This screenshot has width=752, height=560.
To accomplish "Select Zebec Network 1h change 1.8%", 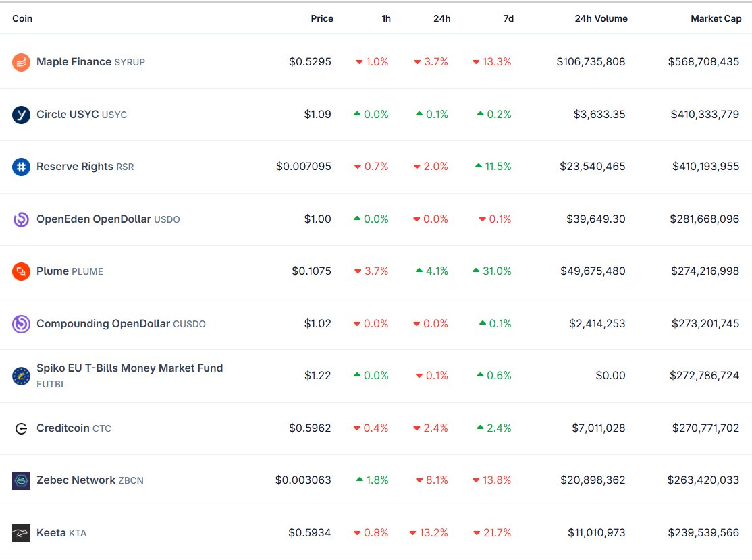I will 373,480.
